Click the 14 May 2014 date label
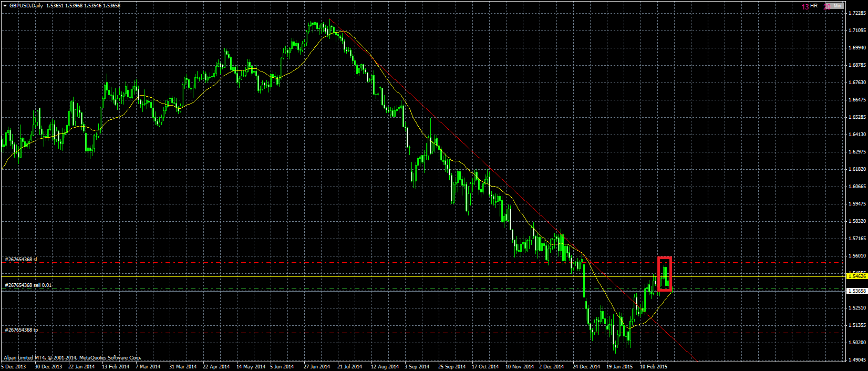 251,367
